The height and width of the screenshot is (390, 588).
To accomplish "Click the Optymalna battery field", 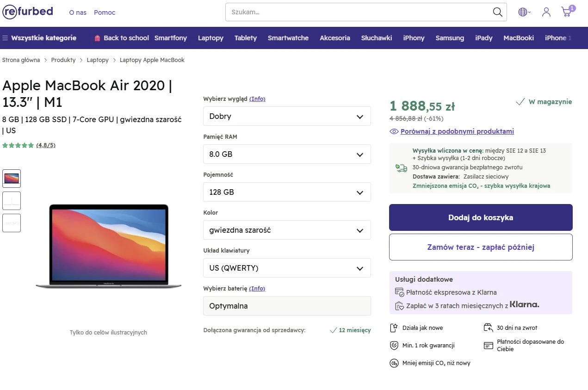I will coord(287,306).
